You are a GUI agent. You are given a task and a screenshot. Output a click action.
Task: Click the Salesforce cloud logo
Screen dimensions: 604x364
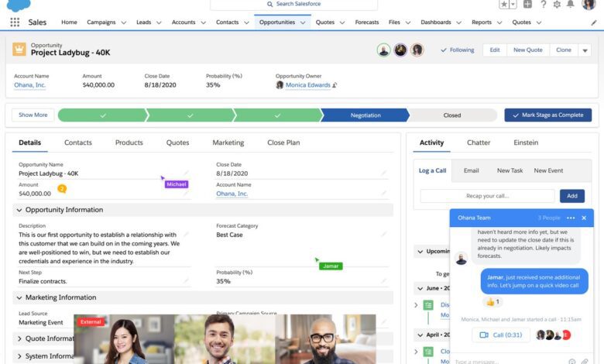(x=19, y=5)
